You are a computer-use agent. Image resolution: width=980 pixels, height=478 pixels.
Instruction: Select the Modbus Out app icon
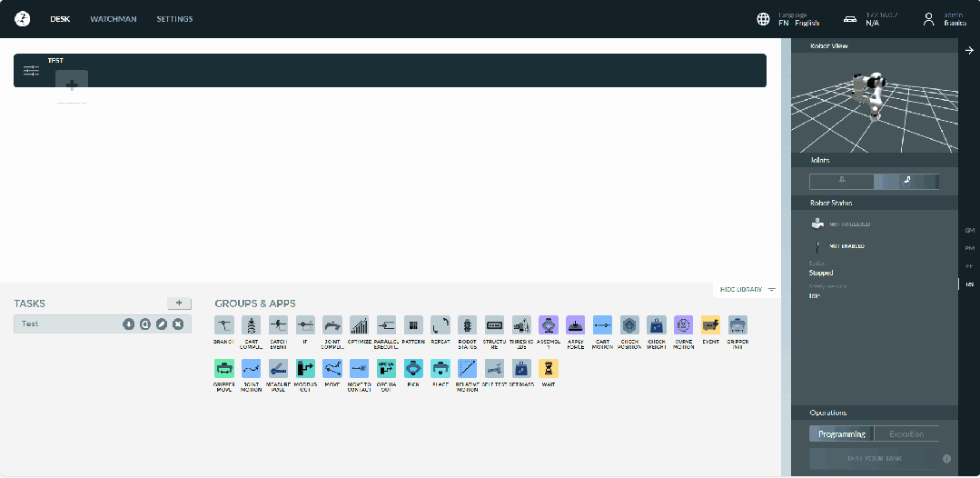click(305, 368)
